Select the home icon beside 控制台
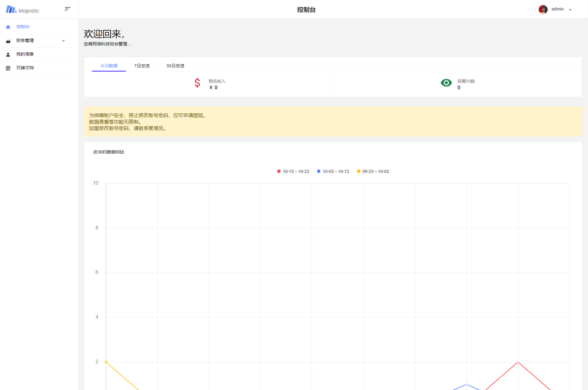588x390 pixels. click(x=8, y=27)
